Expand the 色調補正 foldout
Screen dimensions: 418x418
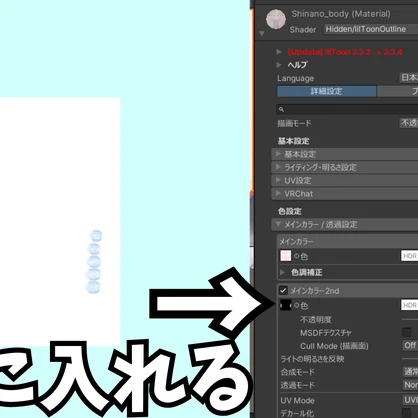[282, 272]
